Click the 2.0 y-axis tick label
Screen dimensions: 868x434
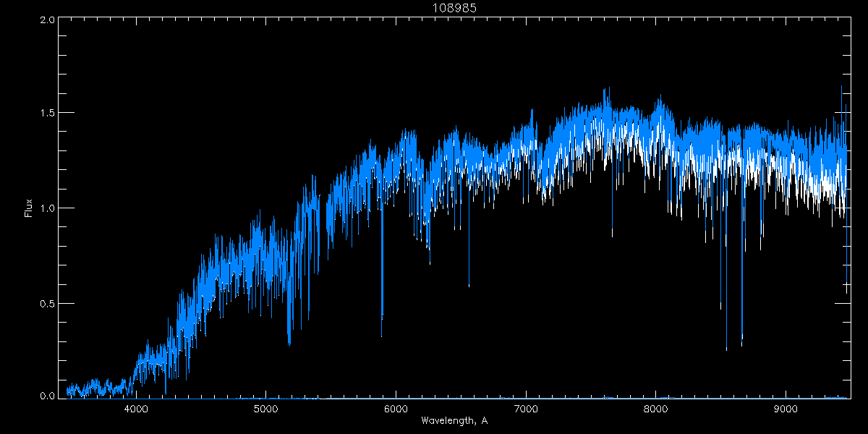pyautogui.click(x=47, y=20)
